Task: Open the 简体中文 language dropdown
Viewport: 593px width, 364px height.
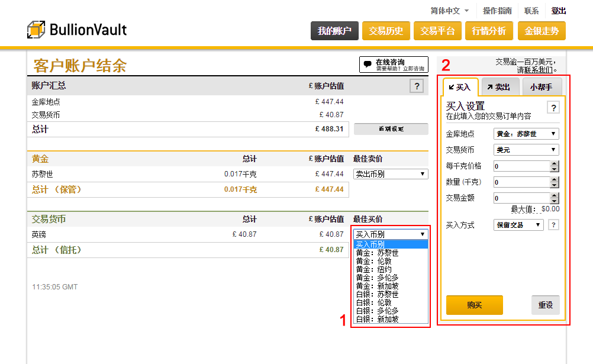Action: [449, 11]
